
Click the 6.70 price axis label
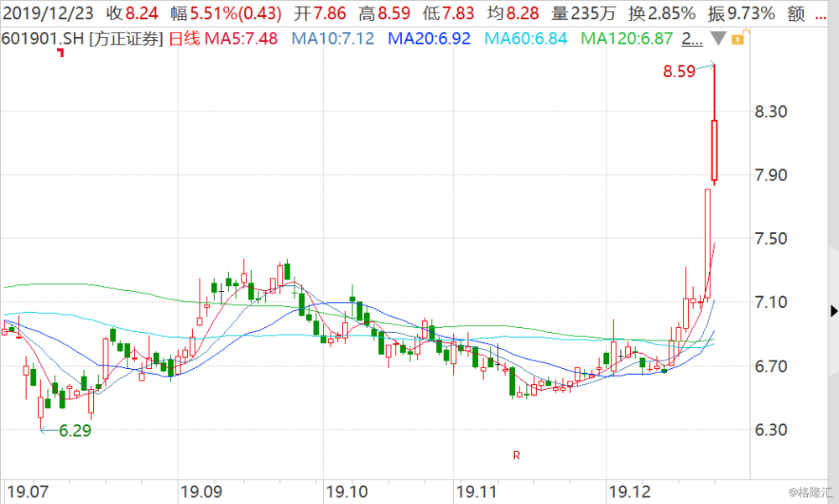point(771,366)
